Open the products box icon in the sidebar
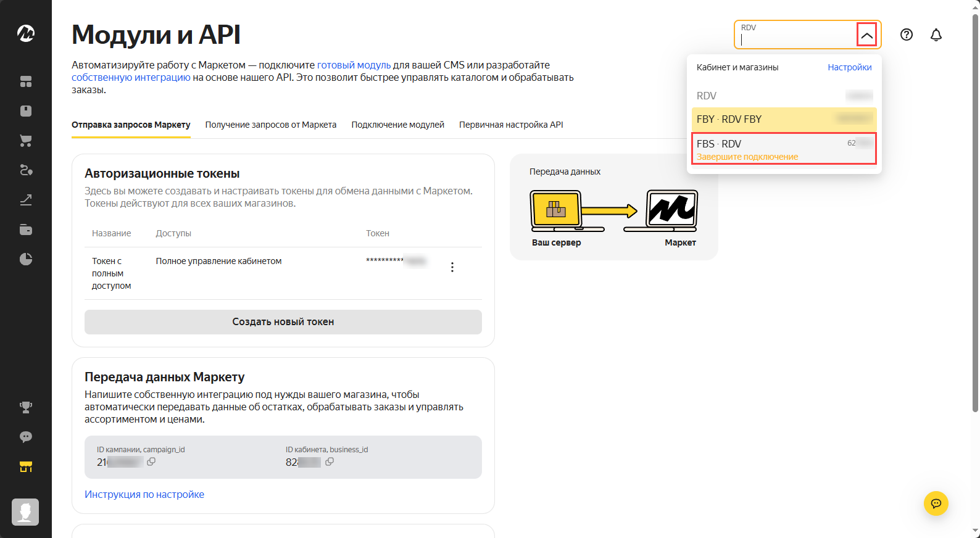 point(26,111)
